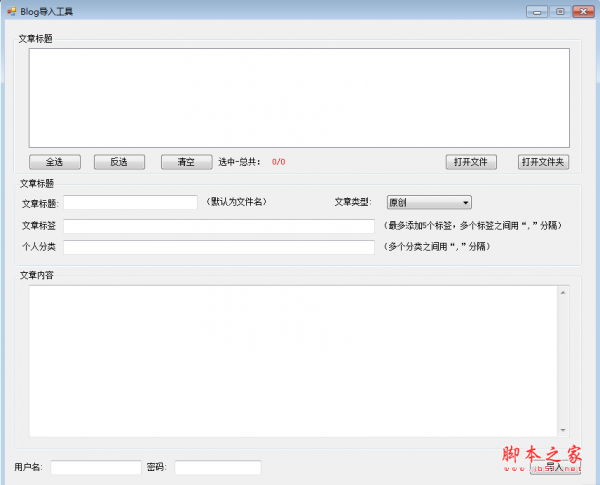Click the content scrollbar down arrow
This screenshot has height=485, width=600.
563,430
